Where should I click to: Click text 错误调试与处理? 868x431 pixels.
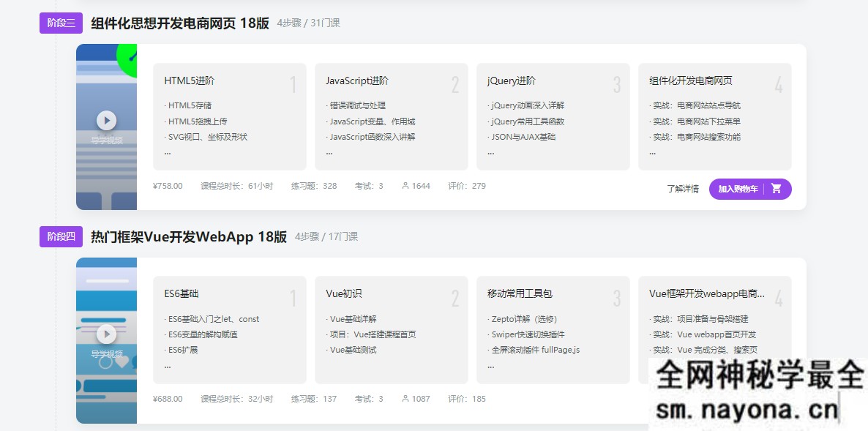click(358, 105)
